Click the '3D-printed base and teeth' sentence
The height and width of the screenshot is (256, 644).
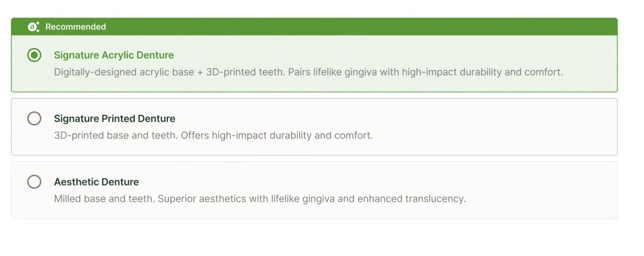click(116, 135)
